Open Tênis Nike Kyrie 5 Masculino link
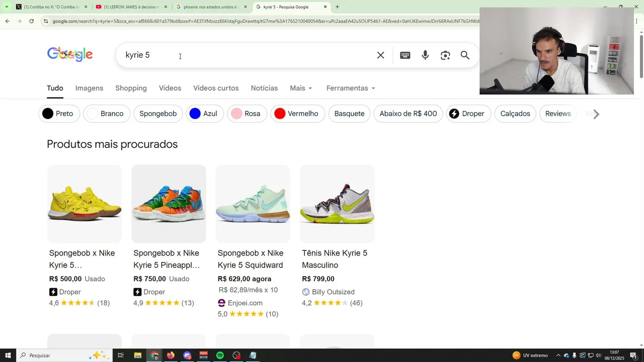Viewport: 644px width, 362px height. tap(335, 259)
